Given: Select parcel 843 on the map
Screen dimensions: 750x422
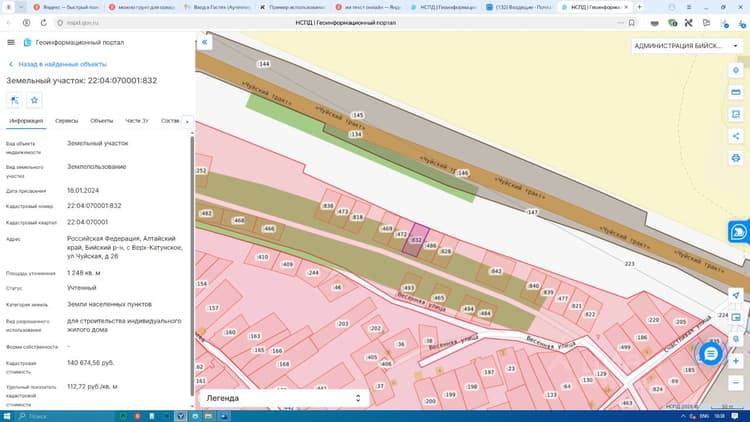Looking at the screenshot, I should click(x=496, y=271).
